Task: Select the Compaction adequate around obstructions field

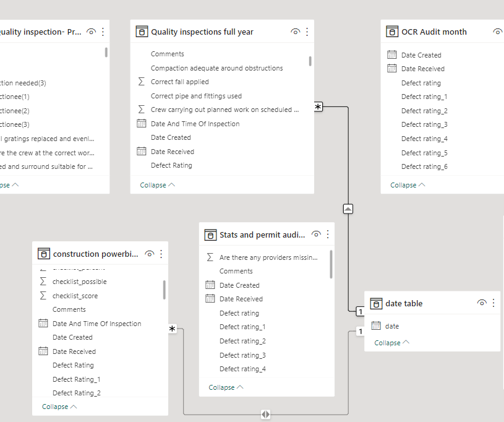Action: (216, 68)
